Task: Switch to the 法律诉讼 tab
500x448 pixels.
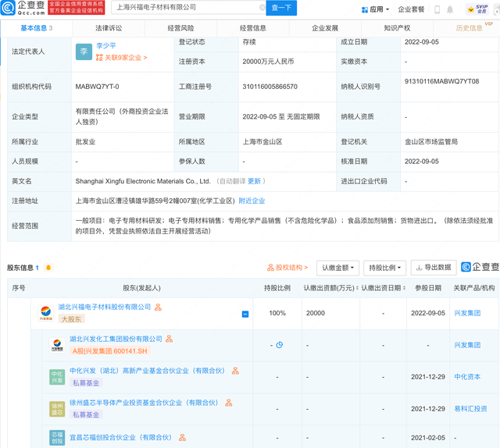Action: tap(109, 27)
